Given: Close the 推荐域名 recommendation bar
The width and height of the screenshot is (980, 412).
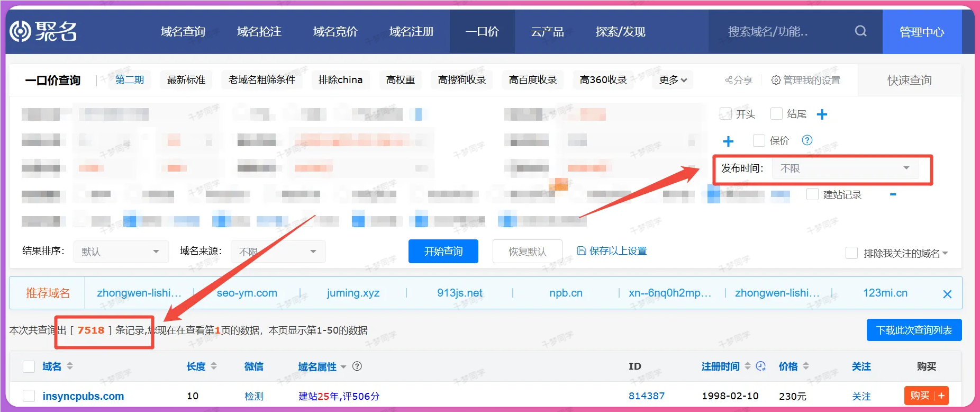Looking at the screenshot, I should (947, 294).
